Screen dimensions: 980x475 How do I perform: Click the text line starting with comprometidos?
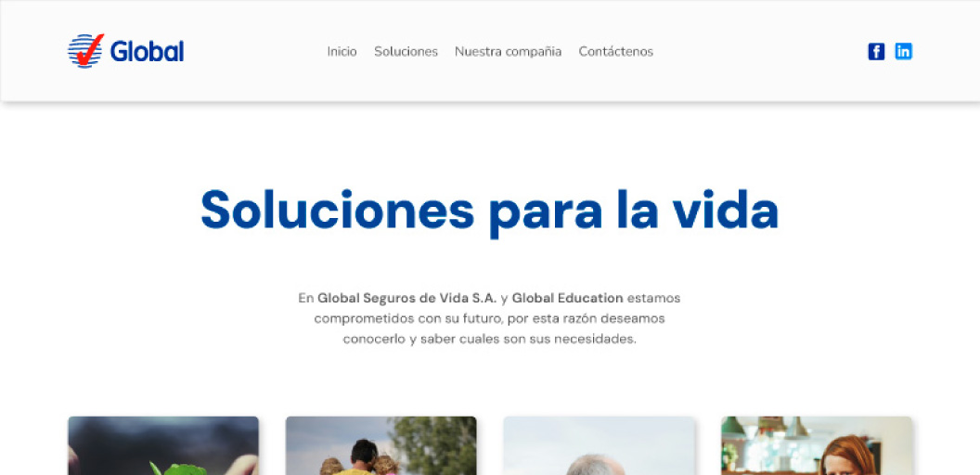(489, 318)
